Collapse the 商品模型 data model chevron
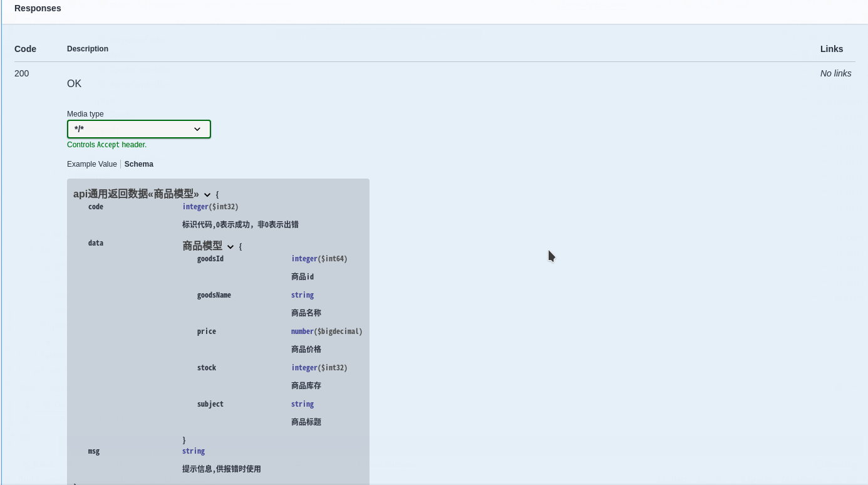This screenshot has height=485, width=868. pos(230,246)
